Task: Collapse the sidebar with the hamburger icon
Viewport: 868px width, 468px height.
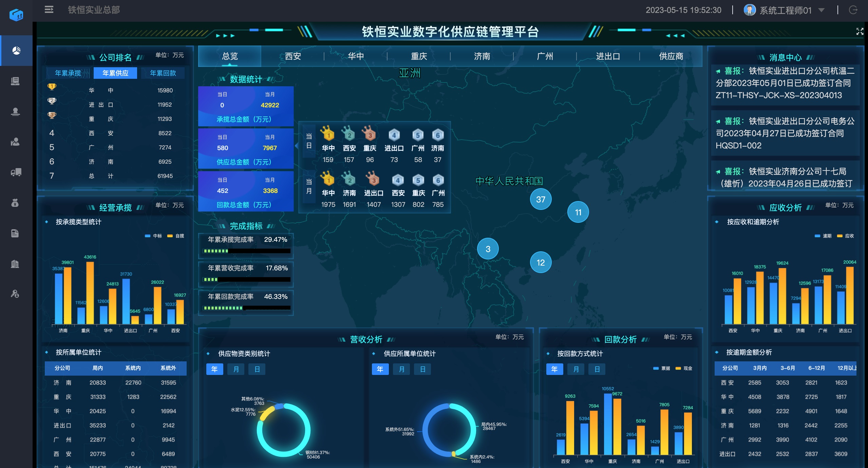Action: coord(49,10)
